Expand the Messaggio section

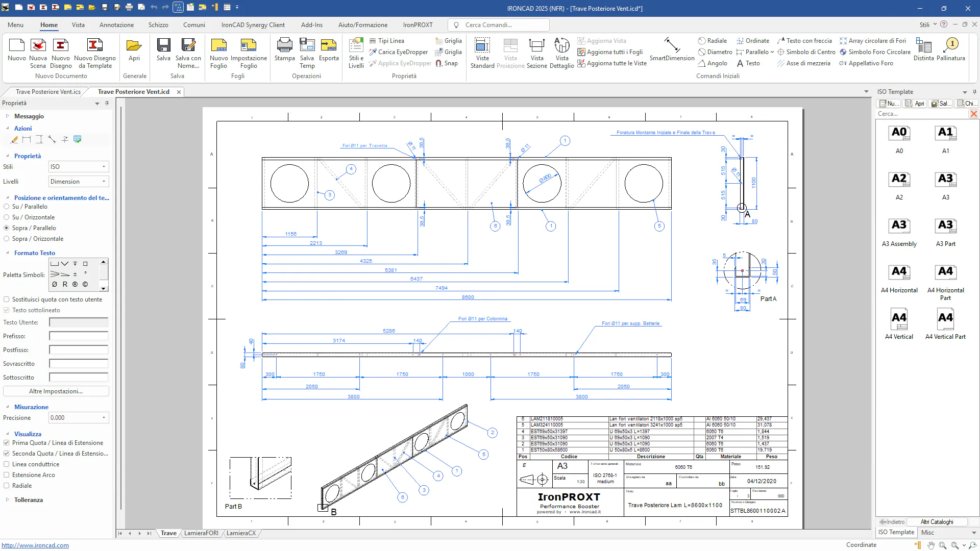coord(7,116)
